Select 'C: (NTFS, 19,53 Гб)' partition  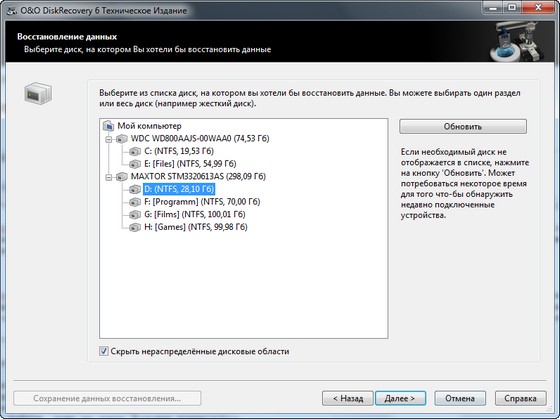click(x=179, y=151)
